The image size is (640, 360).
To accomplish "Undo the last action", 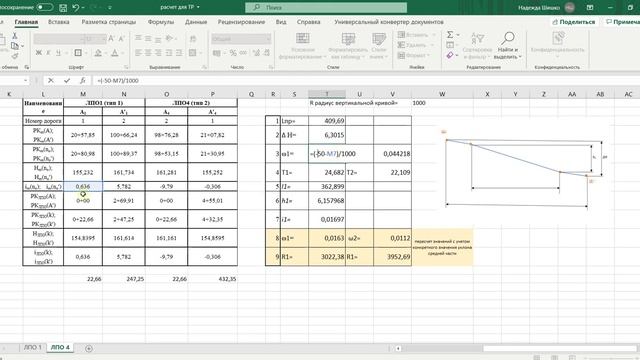I will (76, 7).
